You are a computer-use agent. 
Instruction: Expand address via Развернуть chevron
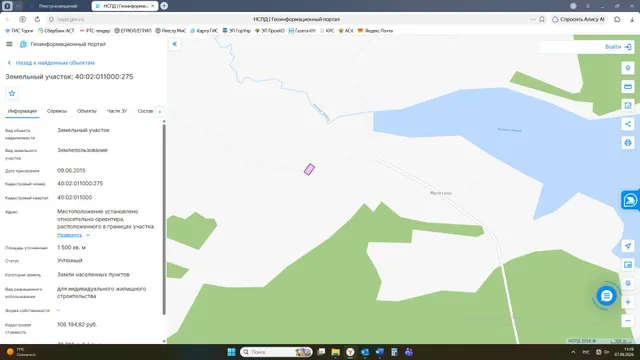[88, 235]
